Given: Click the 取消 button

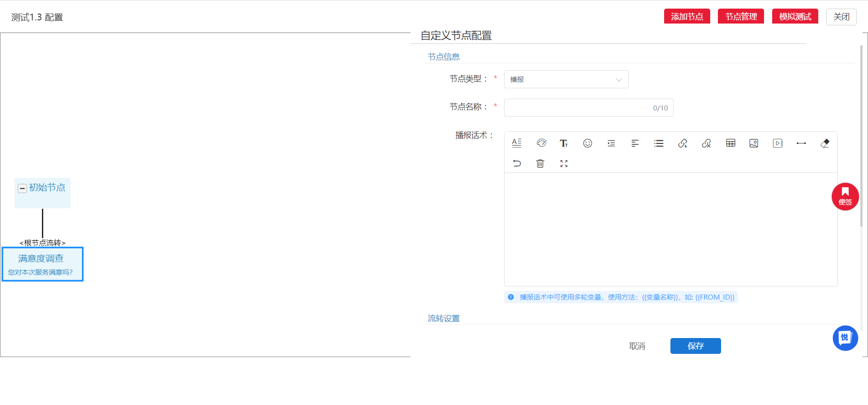Looking at the screenshot, I should (x=637, y=346).
